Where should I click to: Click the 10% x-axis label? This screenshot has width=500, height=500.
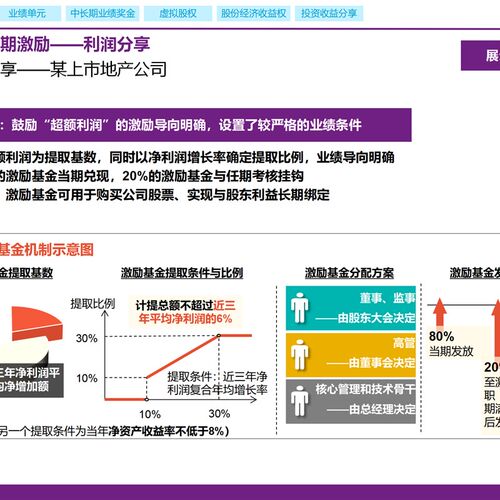(x=150, y=414)
